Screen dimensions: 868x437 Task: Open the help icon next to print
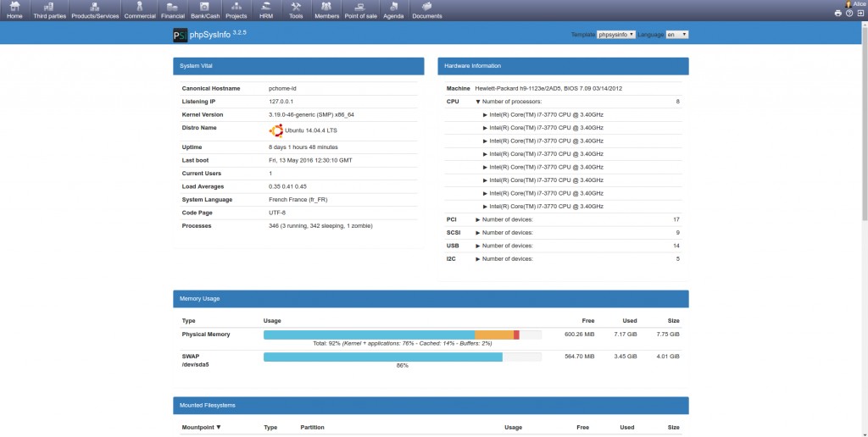click(849, 14)
